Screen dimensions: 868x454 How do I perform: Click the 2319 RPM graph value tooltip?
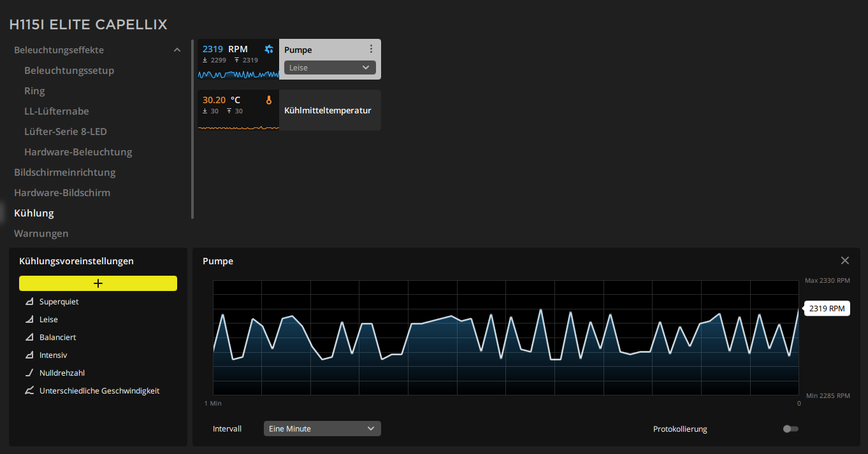point(827,309)
